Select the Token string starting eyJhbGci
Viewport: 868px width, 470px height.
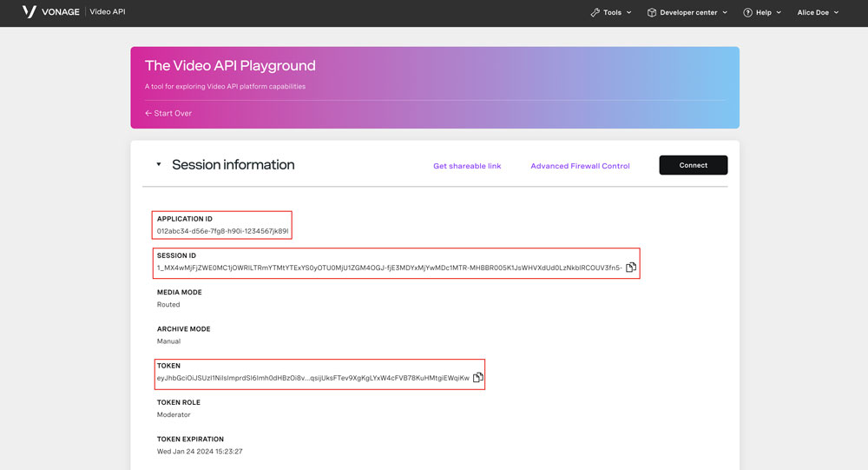click(x=312, y=378)
